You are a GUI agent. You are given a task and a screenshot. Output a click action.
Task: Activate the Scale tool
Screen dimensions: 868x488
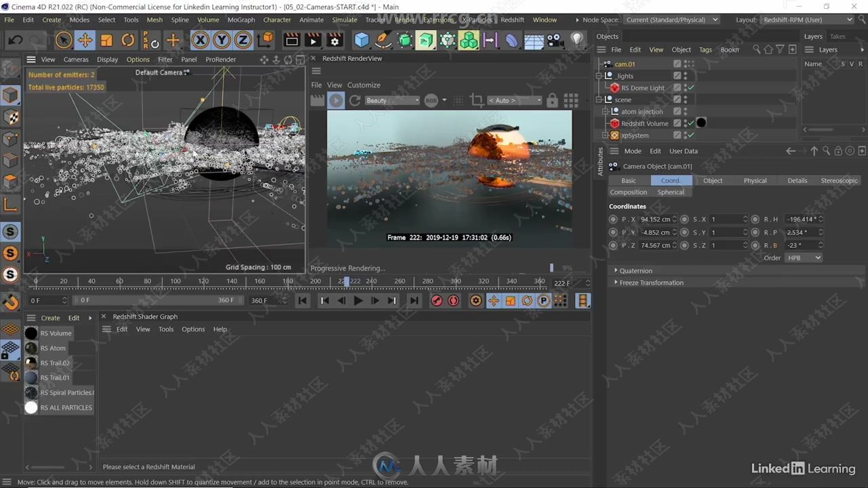106,41
